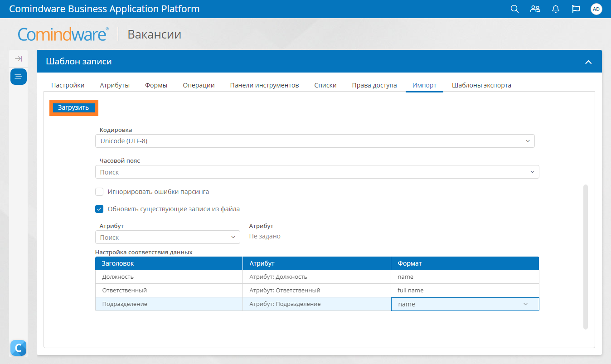This screenshot has width=611, height=364.
Task: Click the Загрузить button
Action: [x=73, y=108]
